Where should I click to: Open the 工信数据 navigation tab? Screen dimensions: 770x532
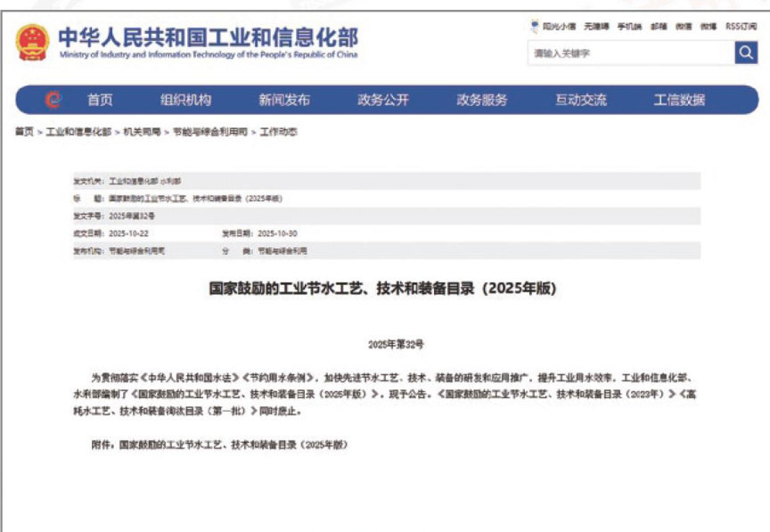[679, 100]
